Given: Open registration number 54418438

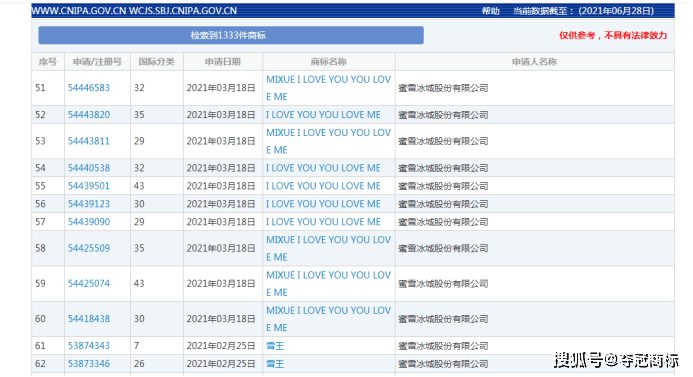Looking at the screenshot, I should [88, 319].
